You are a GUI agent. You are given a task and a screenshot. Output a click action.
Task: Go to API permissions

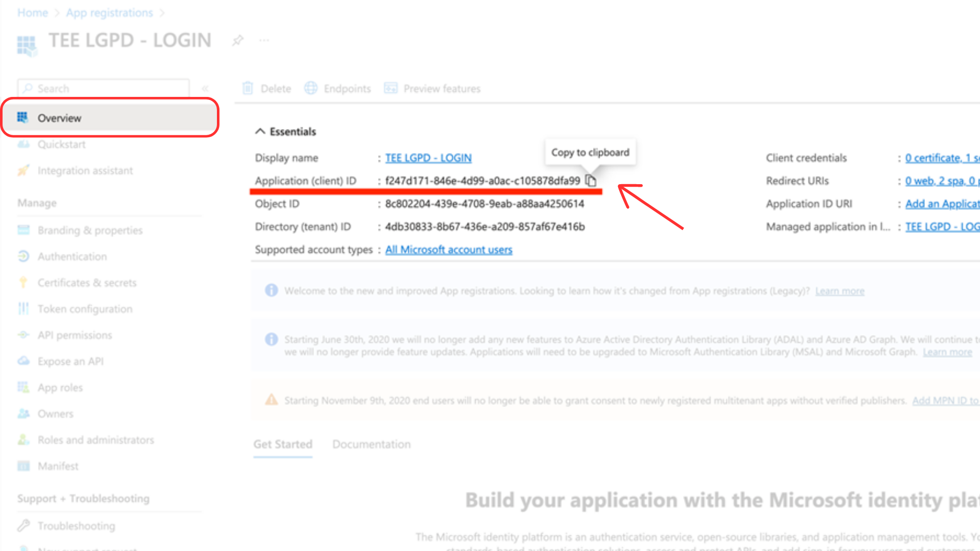75,335
